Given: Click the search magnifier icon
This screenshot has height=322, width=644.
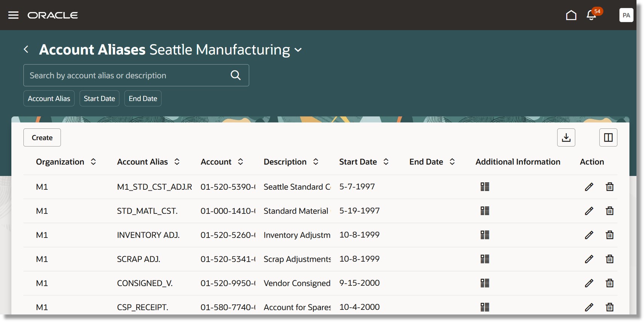Looking at the screenshot, I should [236, 75].
